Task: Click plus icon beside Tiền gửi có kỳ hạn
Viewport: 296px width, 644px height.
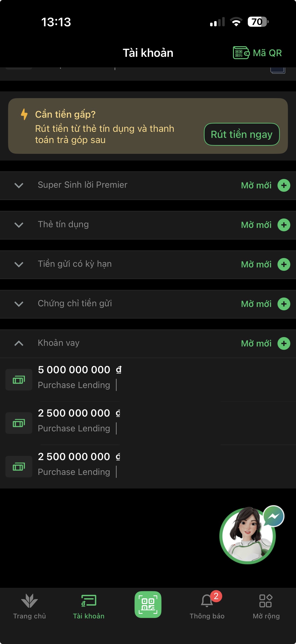Action: (284, 264)
